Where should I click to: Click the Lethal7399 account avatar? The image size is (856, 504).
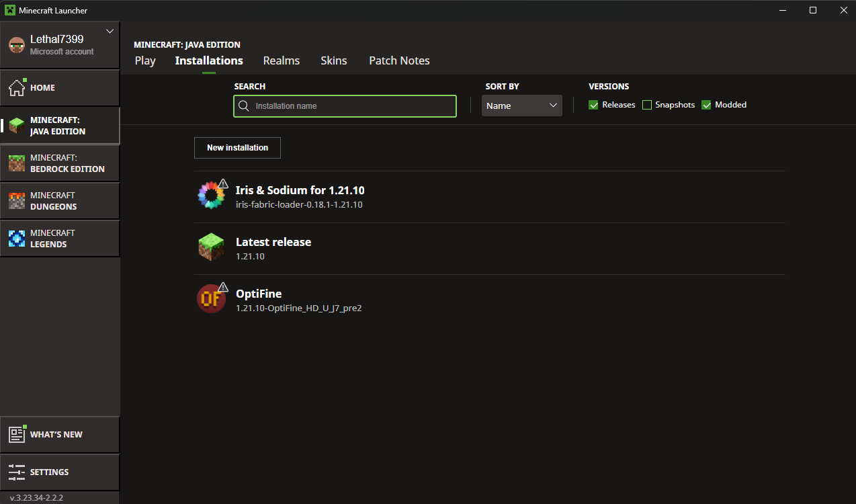click(16, 45)
